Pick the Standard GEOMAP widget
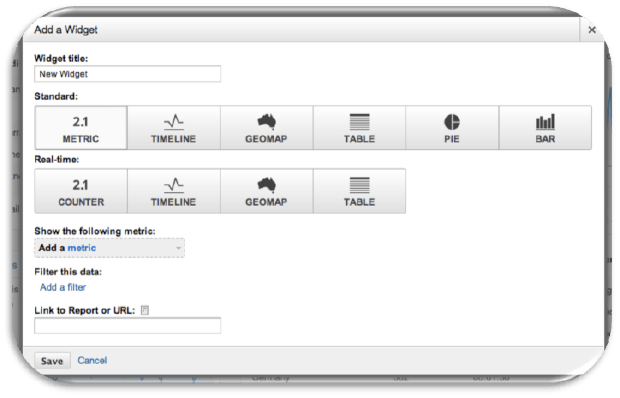This screenshot has width=620, height=398. (267, 128)
